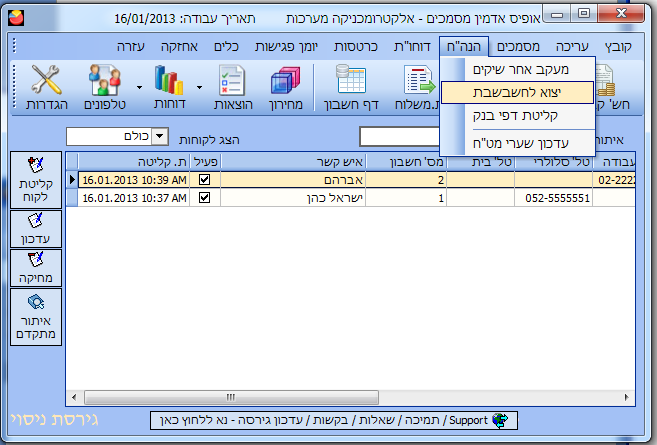Open the dropdown arrow beside דוחות
657x445 pixels.
tap(201, 87)
